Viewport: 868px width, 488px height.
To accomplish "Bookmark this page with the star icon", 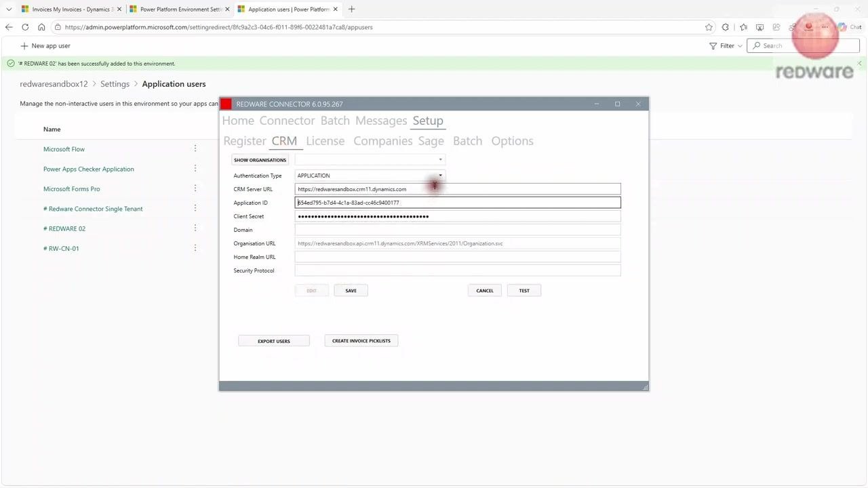I will tap(709, 27).
